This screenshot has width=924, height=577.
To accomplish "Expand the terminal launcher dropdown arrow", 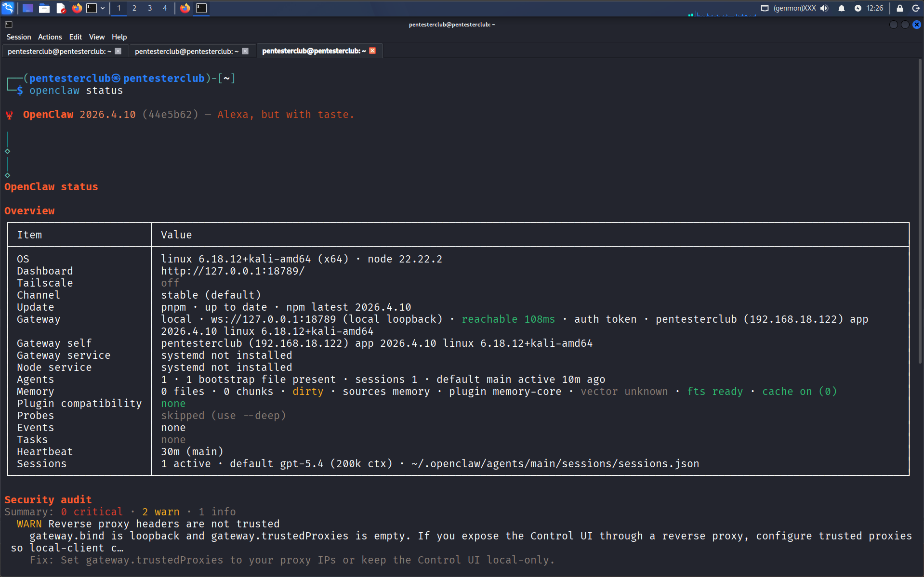I will (x=103, y=8).
